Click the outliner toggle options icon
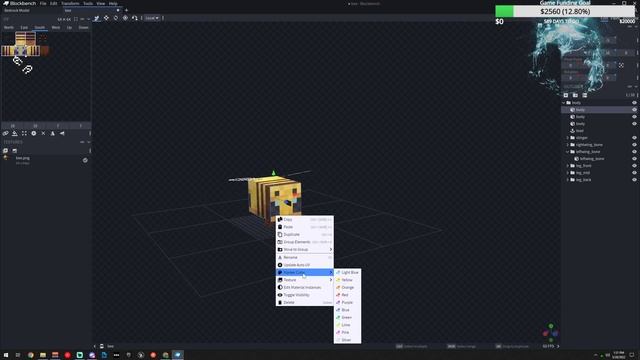 (585, 95)
